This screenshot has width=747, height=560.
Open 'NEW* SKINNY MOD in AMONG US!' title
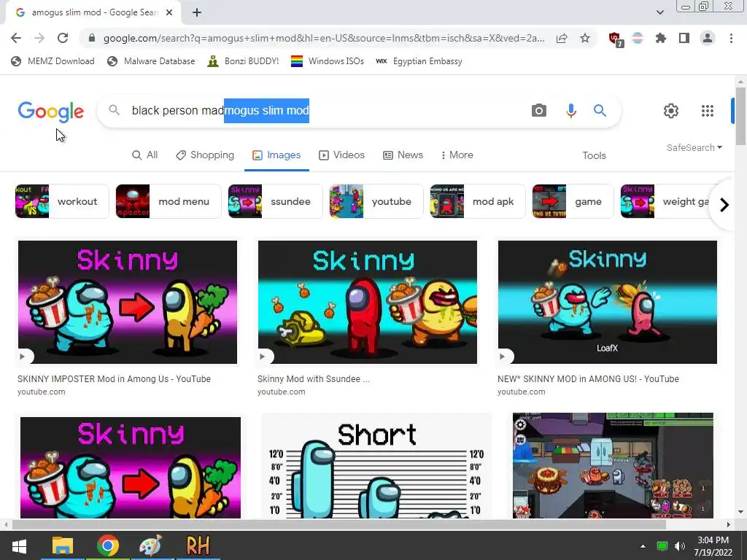(x=589, y=379)
